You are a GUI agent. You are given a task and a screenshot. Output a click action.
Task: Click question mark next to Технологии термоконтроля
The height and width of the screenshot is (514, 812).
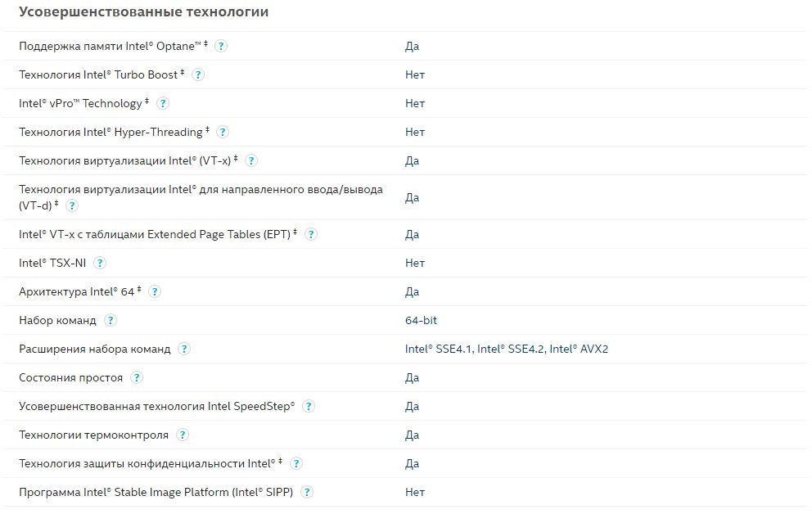click(183, 435)
